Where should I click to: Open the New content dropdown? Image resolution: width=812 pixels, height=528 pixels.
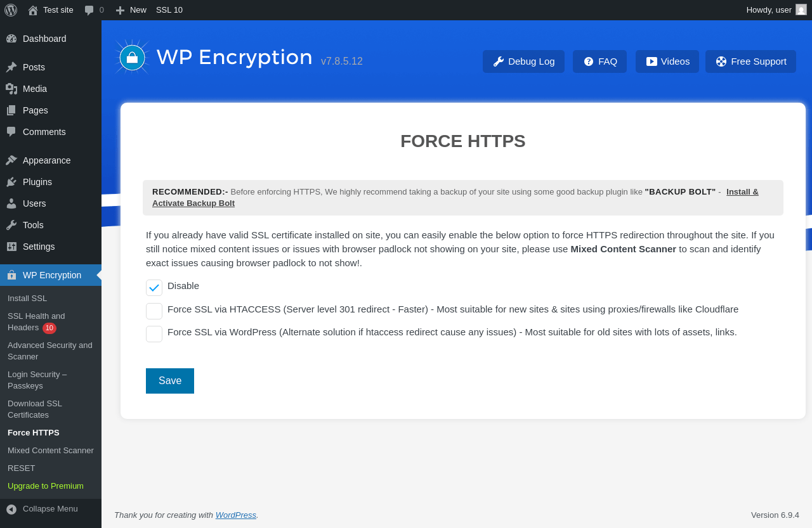tap(131, 10)
